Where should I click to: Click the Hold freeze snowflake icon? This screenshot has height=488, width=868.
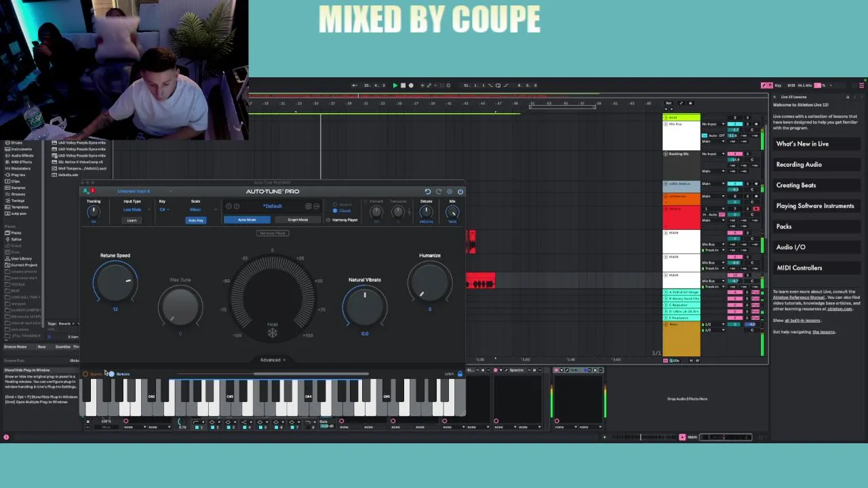coord(273,332)
